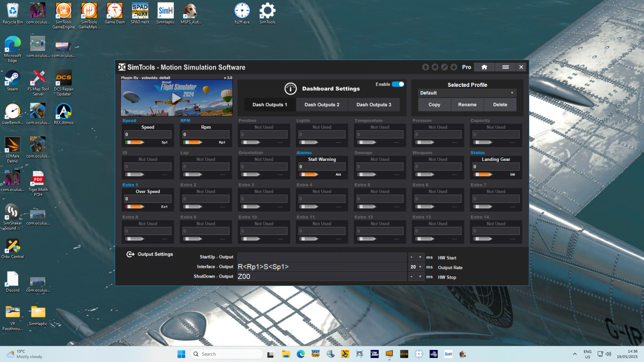Open the HW Stop ms dropdown

click(x=416, y=276)
